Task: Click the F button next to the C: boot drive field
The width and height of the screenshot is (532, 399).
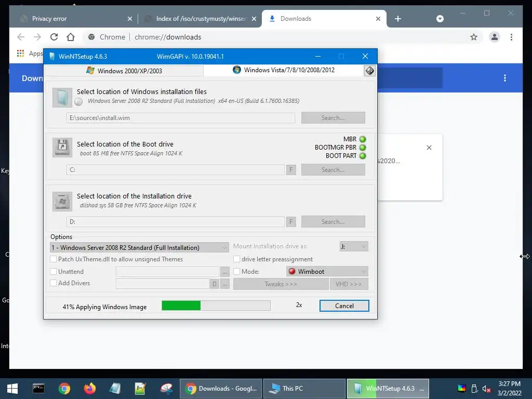Action: (291, 170)
